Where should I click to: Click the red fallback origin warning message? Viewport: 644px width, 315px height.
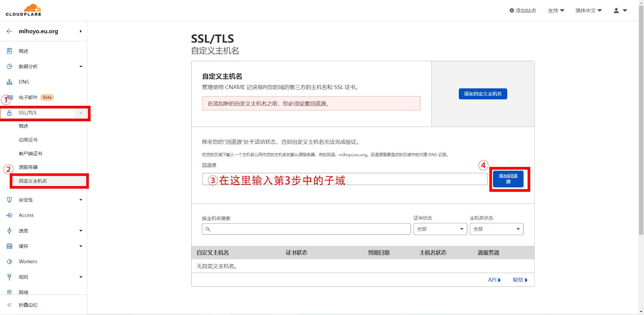coord(311,104)
